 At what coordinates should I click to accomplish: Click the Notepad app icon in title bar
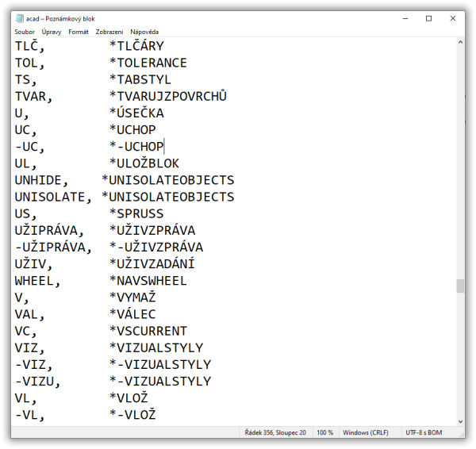pyautogui.click(x=19, y=18)
